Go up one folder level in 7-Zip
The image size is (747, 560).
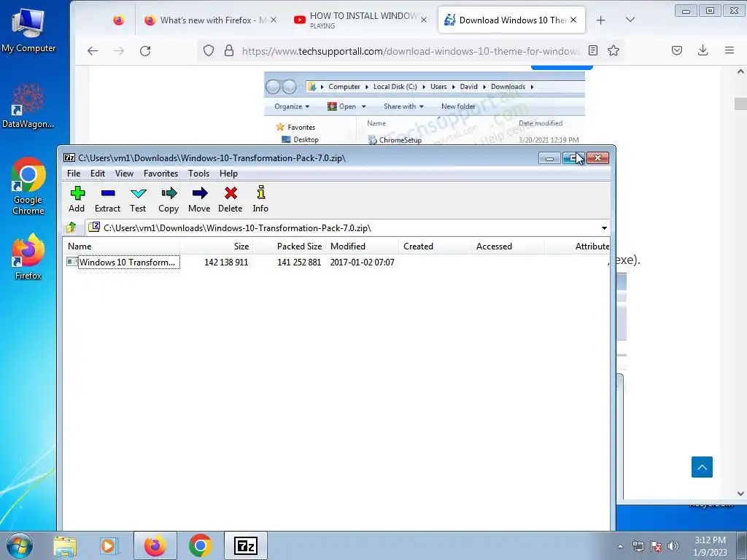click(x=71, y=227)
